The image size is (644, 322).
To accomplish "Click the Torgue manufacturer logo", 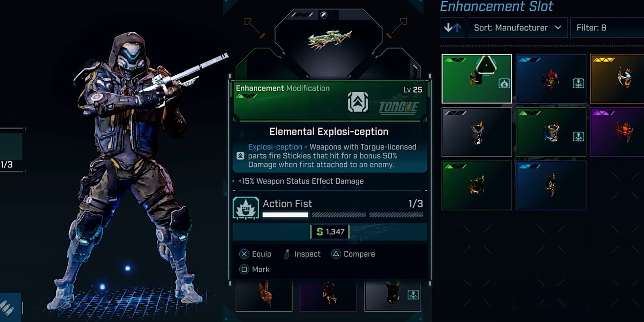I will tap(399, 107).
